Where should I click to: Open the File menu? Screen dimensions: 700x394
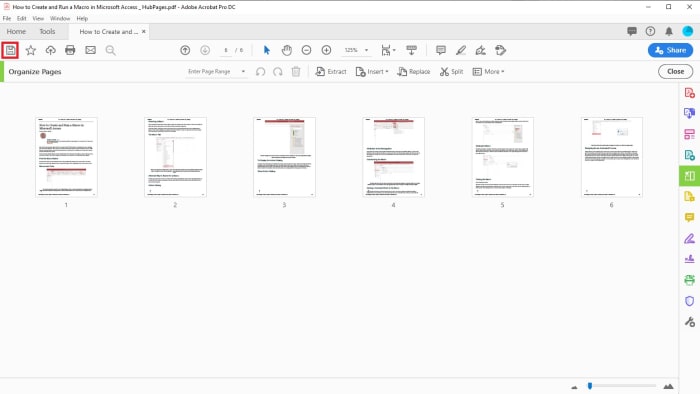click(x=7, y=18)
